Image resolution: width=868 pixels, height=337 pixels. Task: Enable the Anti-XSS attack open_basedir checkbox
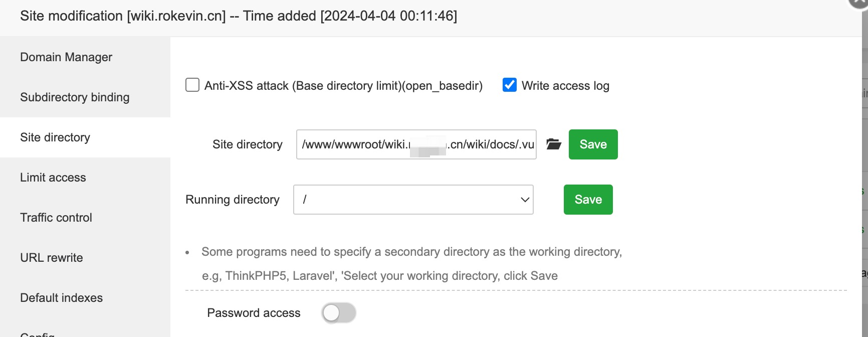[x=192, y=85]
